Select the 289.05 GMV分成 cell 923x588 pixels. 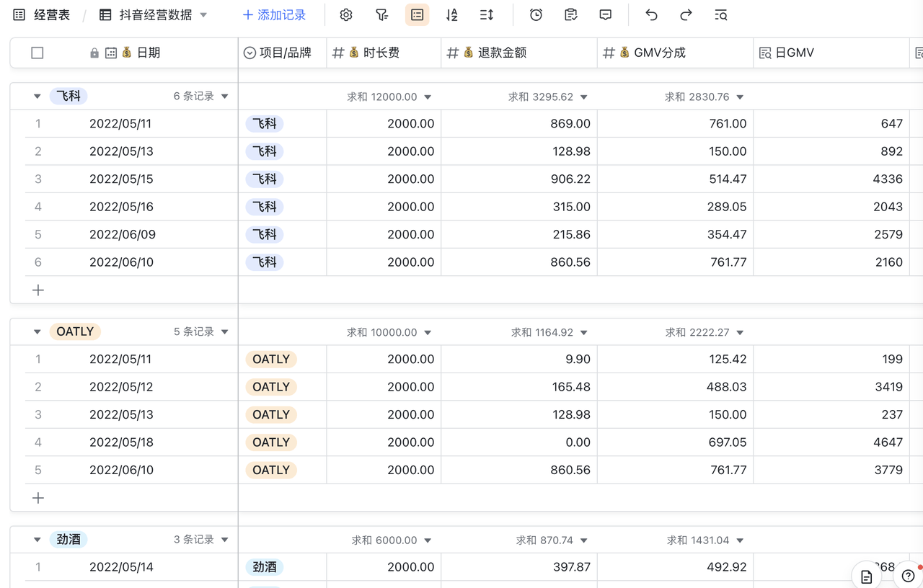[676, 207]
